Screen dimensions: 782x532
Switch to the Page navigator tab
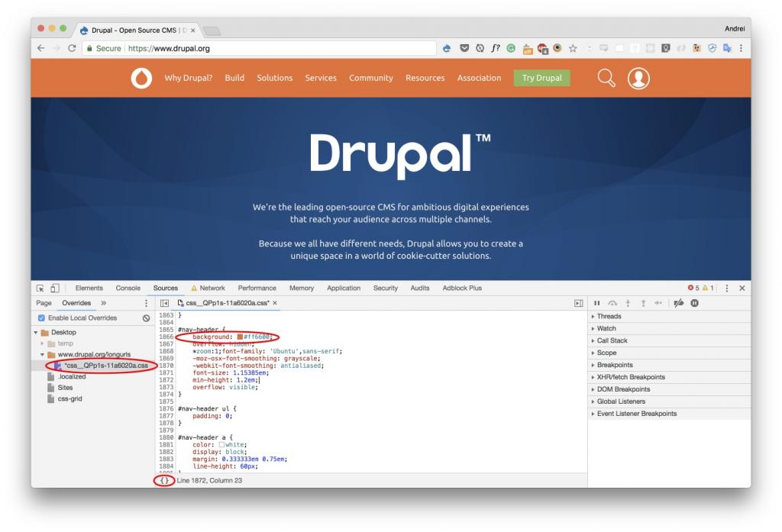click(x=44, y=303)
